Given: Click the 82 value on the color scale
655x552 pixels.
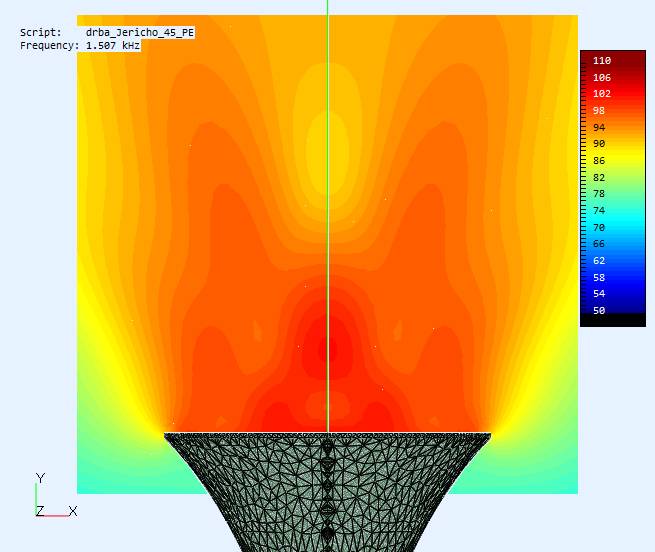Looking at the screenshot, I should (599, 178).
